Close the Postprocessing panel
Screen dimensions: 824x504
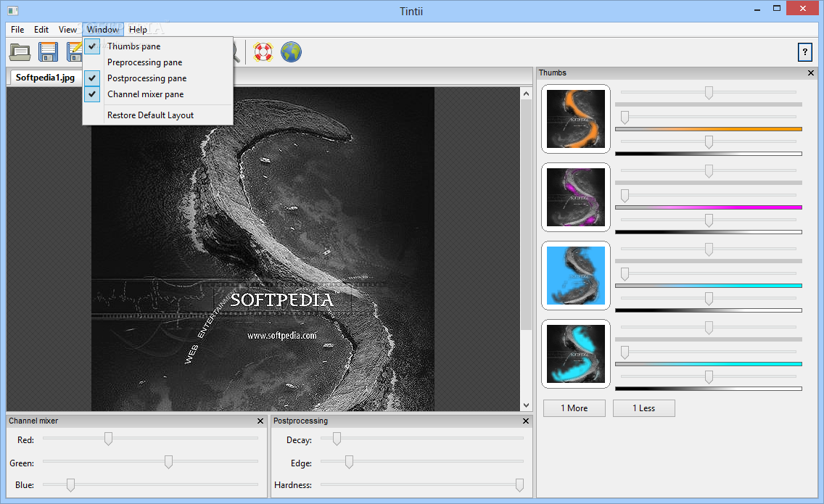525,421
